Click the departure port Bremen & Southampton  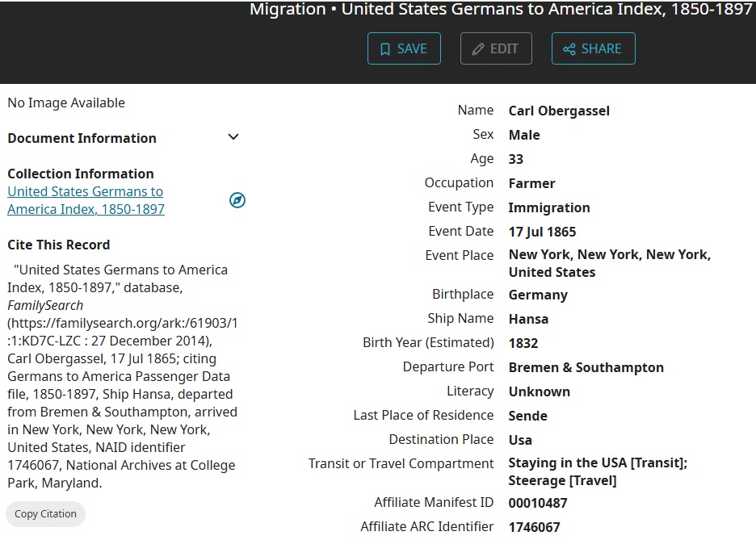click(x=586, y=367)
